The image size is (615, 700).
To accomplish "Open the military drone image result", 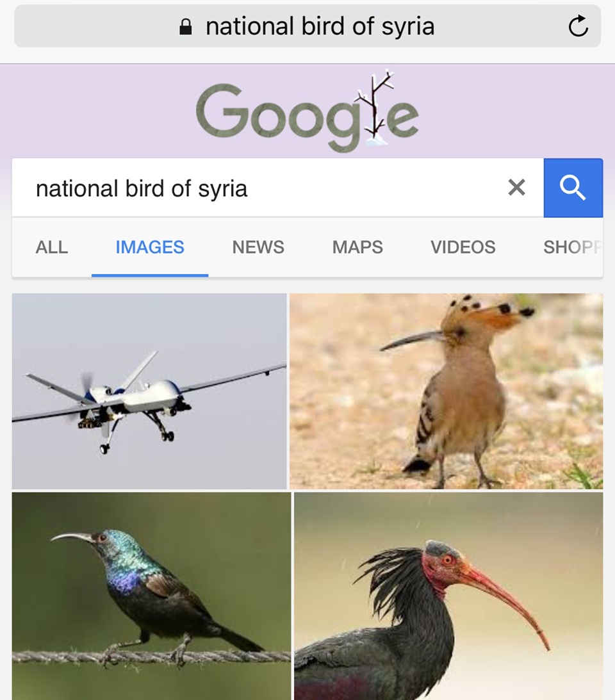I will (x=149, y=391).
